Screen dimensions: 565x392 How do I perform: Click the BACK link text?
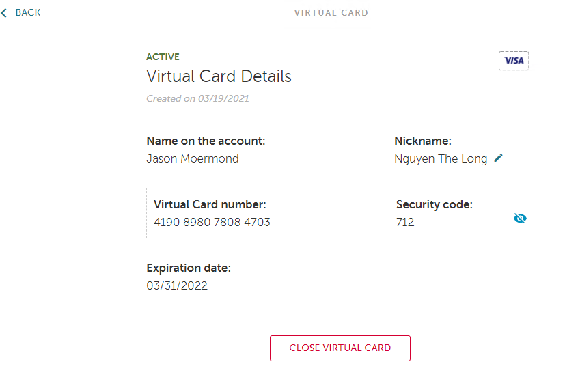(28, 12)
